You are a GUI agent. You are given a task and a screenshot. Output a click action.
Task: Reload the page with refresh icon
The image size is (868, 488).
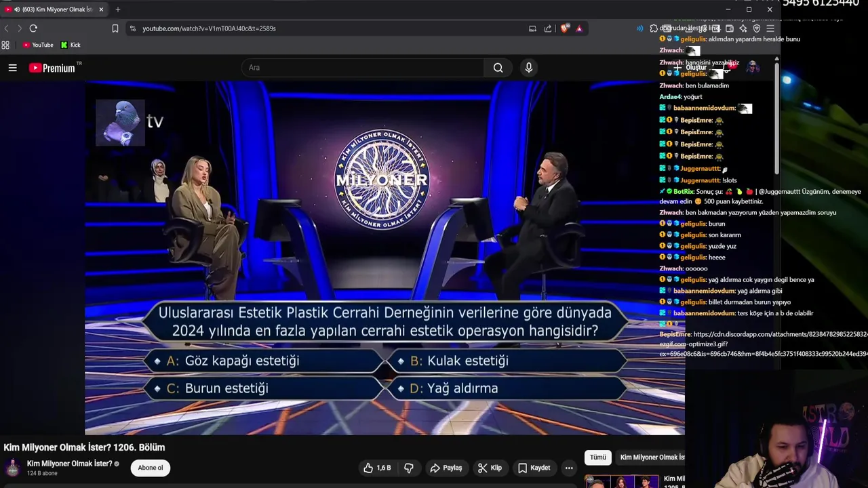(33, 28)
